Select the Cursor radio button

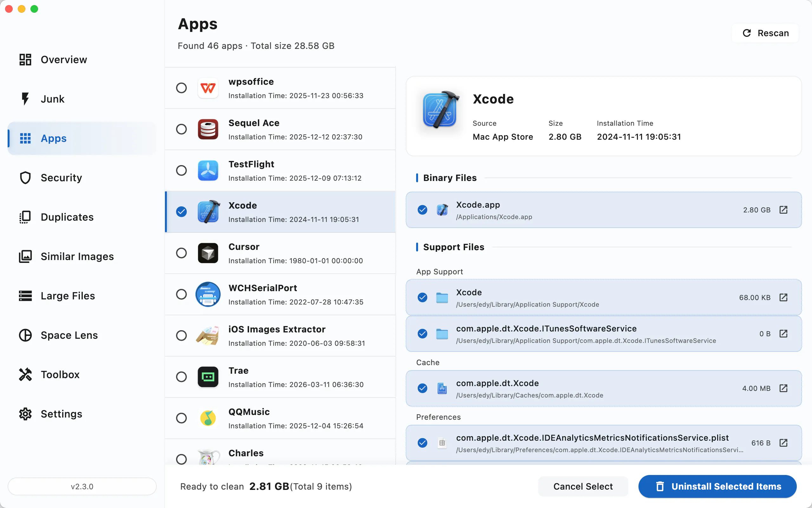pyautogui.click(x=181, y=253)
